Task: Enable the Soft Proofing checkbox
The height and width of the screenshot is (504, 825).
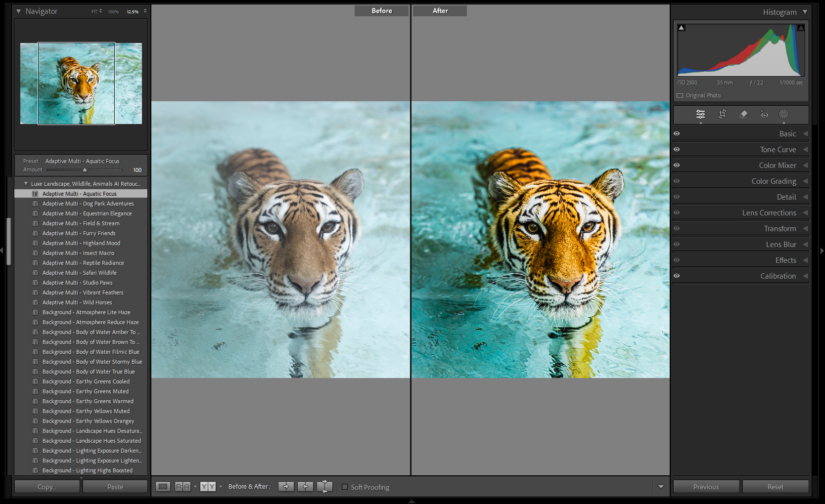Action: (x=345, y=487)
